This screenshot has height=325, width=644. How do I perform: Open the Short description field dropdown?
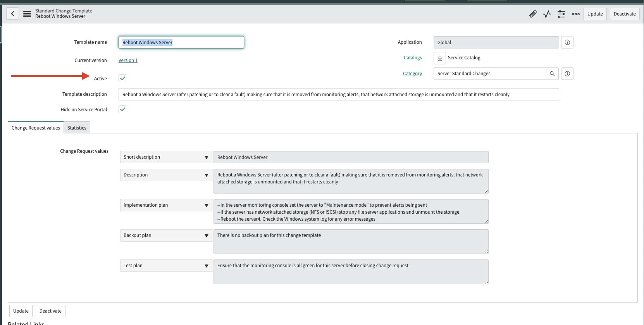pos(166,157)
